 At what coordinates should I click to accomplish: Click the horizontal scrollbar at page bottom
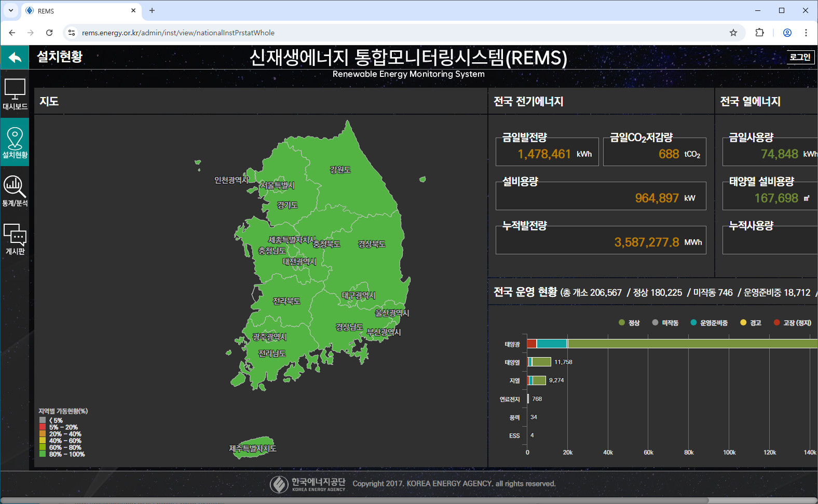[355, 500]
